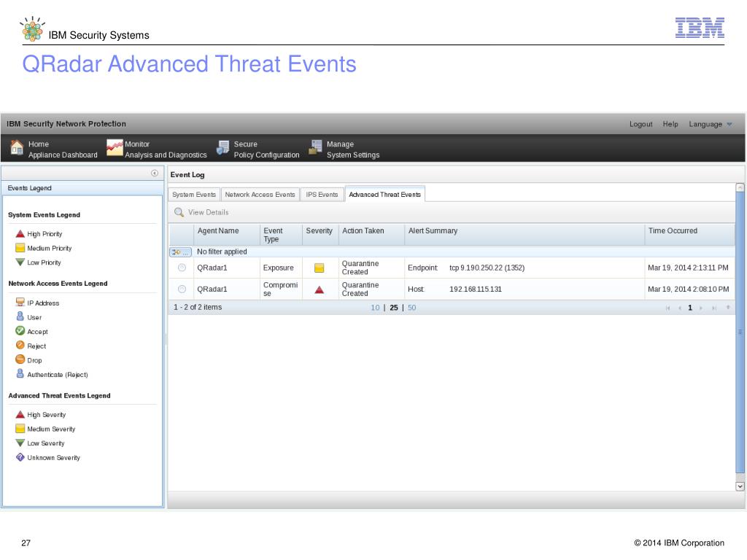Click host address 192.168.115.131
Image resolution: width=747 pixels, height=560 pixels.
(476, 289)
